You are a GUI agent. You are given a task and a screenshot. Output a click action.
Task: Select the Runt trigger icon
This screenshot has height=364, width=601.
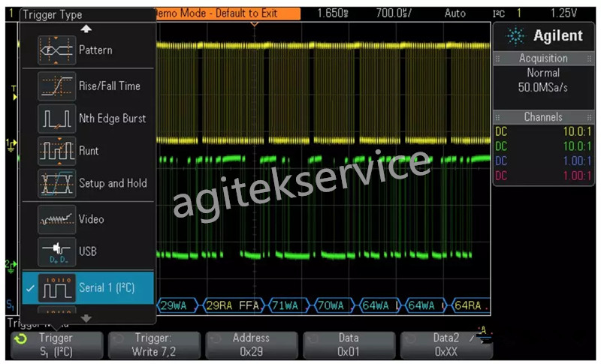click(x=57, y=151)
